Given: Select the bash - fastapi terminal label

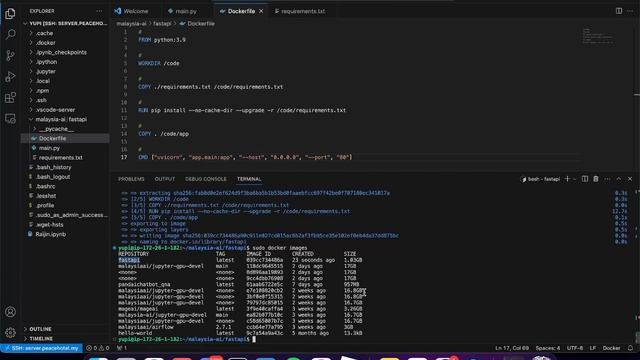Looking at the screenshot, I should coord(540,179).
